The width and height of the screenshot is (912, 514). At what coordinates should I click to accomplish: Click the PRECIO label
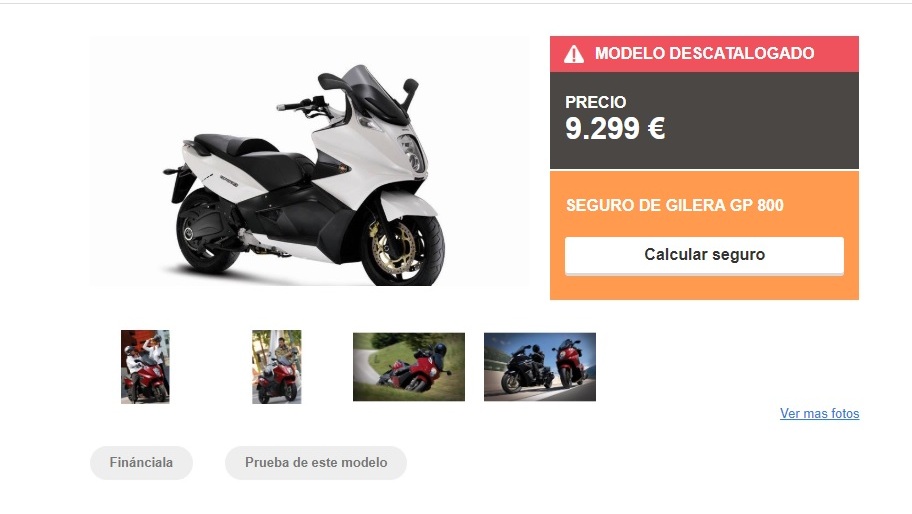coord(596,102)
